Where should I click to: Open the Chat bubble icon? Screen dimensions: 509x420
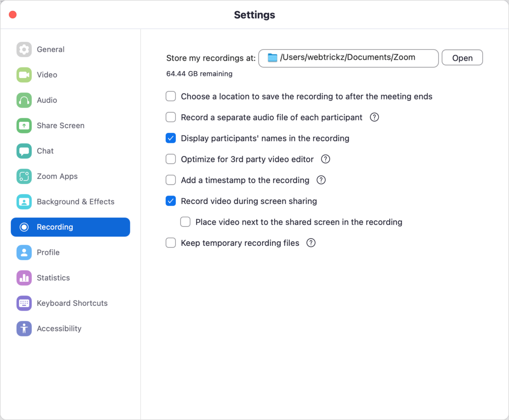click(24, 151)
